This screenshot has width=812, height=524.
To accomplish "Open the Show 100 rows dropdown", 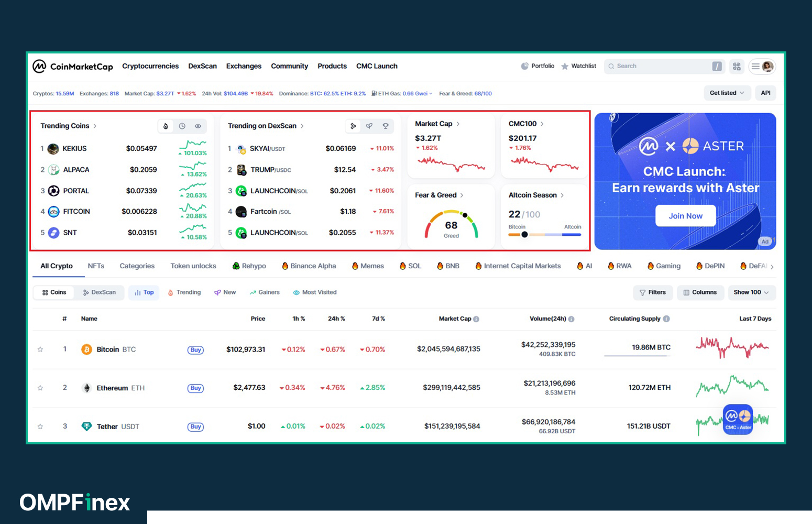I will click(752, 292).
